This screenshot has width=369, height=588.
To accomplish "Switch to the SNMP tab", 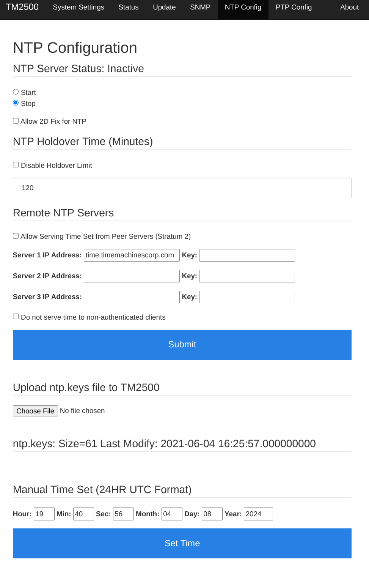I will [x=200, y=8].
